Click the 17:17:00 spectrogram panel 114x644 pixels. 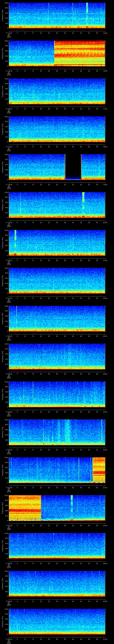pos(57,129)
